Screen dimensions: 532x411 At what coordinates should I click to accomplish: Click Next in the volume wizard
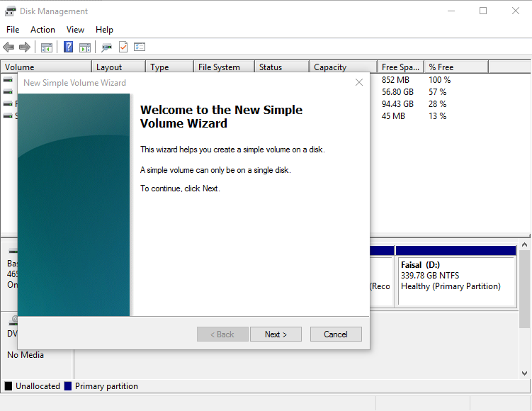[x=276, y=334]
